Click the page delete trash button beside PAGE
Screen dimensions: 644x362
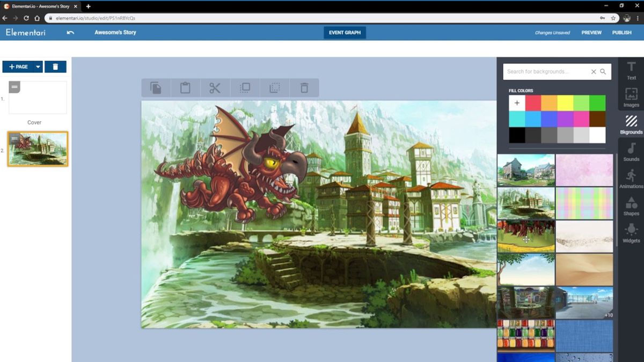pos(55,67)
